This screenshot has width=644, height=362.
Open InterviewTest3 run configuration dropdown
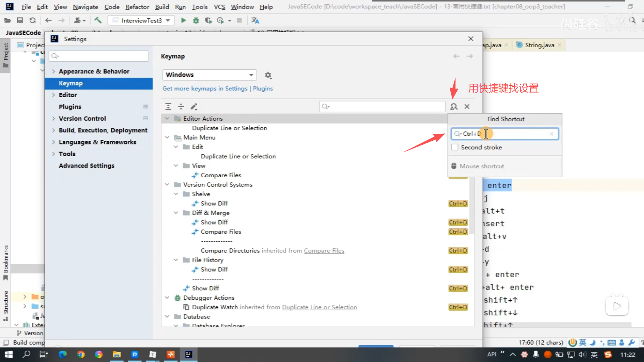pyautogui.click(x=141, y=20)
